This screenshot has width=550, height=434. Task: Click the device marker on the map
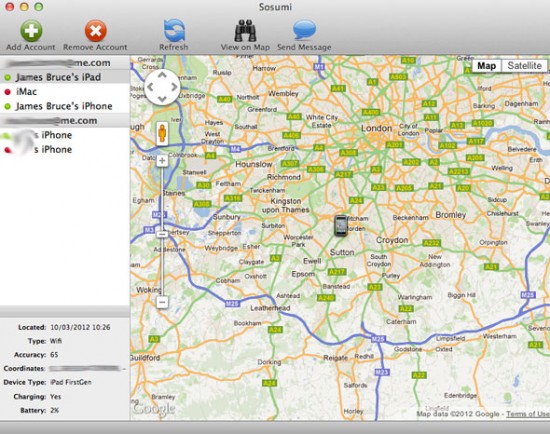pyautogui.click(x=341, y=225)
